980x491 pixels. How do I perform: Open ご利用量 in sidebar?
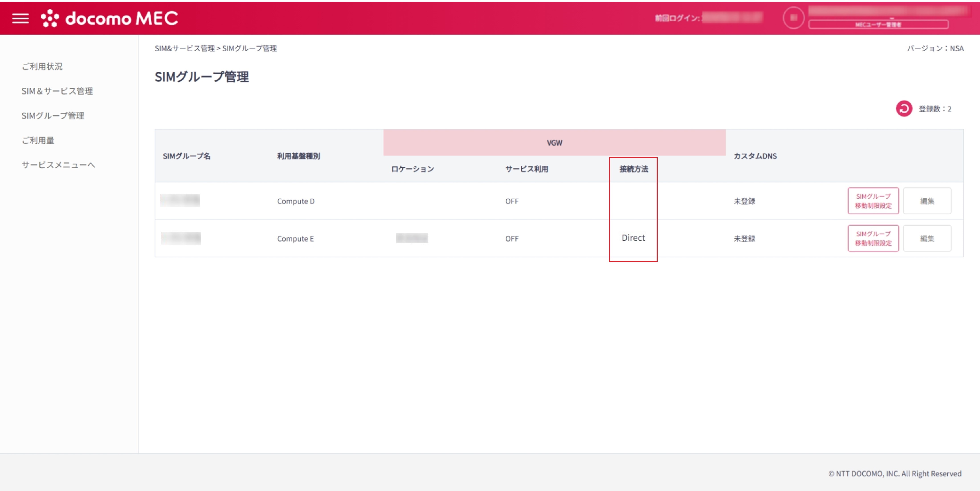(x=38, y=140)
